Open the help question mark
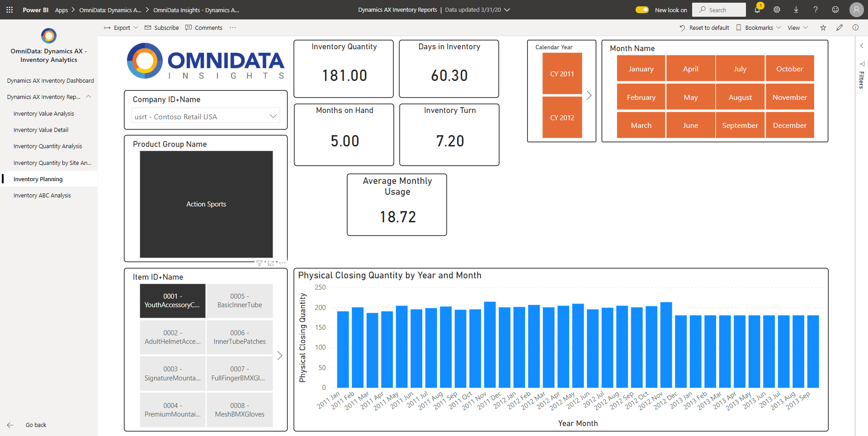The image size is (868, 436). pyautogui.click(x=816, y=9)
